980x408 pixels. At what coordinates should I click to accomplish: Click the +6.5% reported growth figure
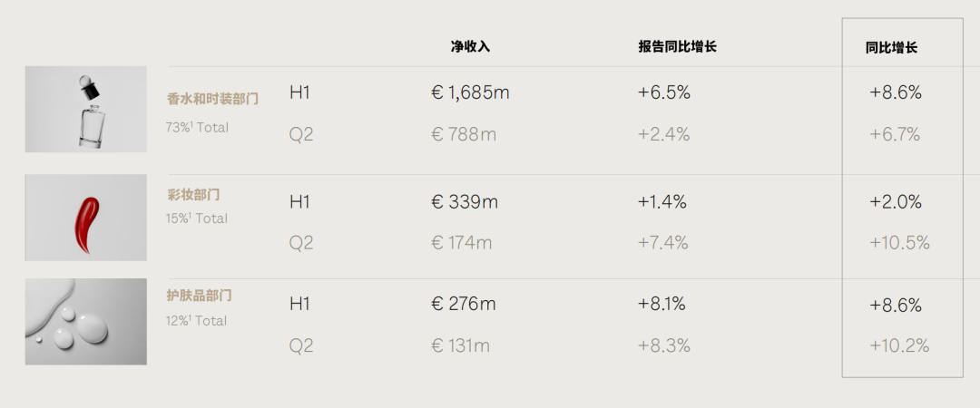click(663, 93)
